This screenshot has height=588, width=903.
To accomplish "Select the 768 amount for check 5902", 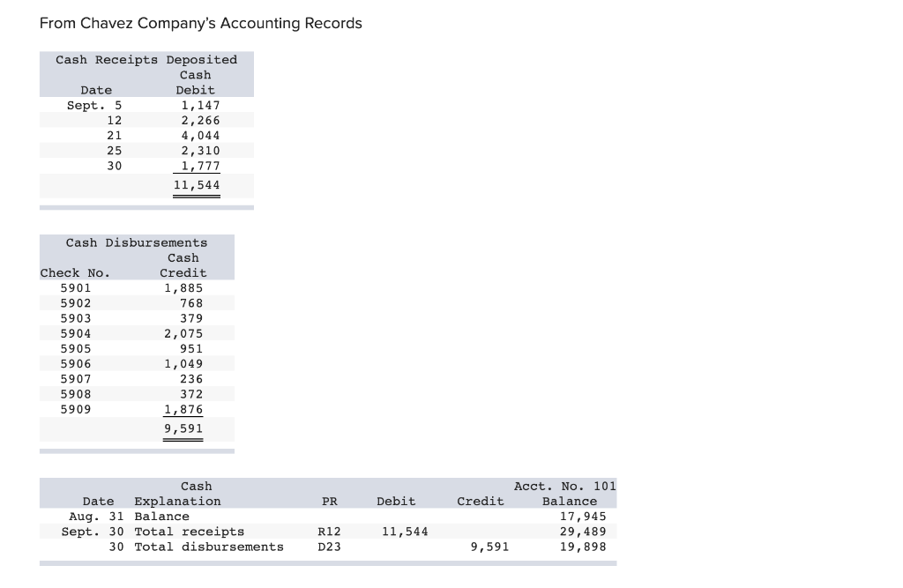I will coord(191,303).
